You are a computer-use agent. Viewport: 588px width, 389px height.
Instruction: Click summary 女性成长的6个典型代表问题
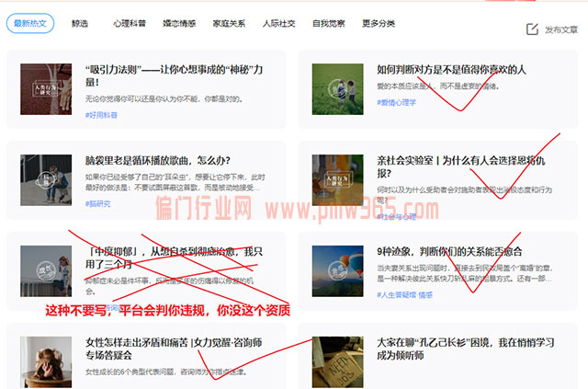click(166, 372)
